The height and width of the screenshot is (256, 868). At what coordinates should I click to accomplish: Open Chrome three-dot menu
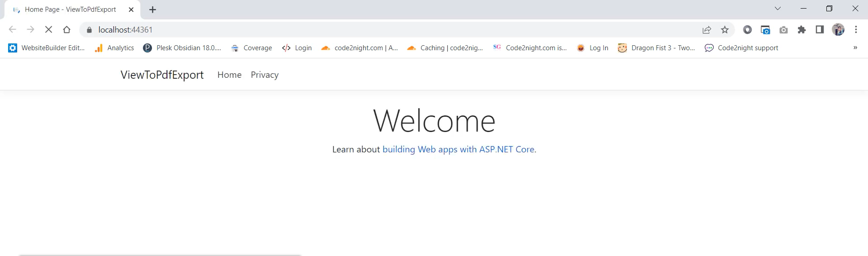pyautogui.click(x=856, y=30)
